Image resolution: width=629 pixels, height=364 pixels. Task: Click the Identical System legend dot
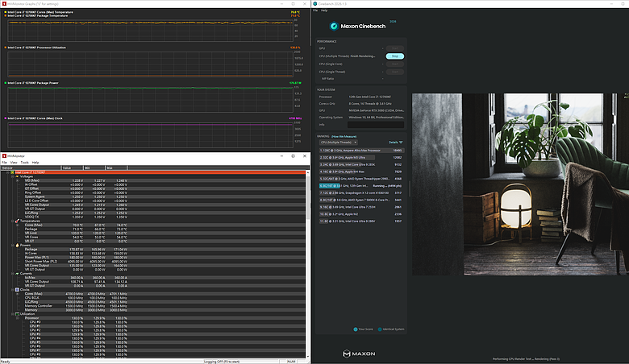tap(380, 329)
